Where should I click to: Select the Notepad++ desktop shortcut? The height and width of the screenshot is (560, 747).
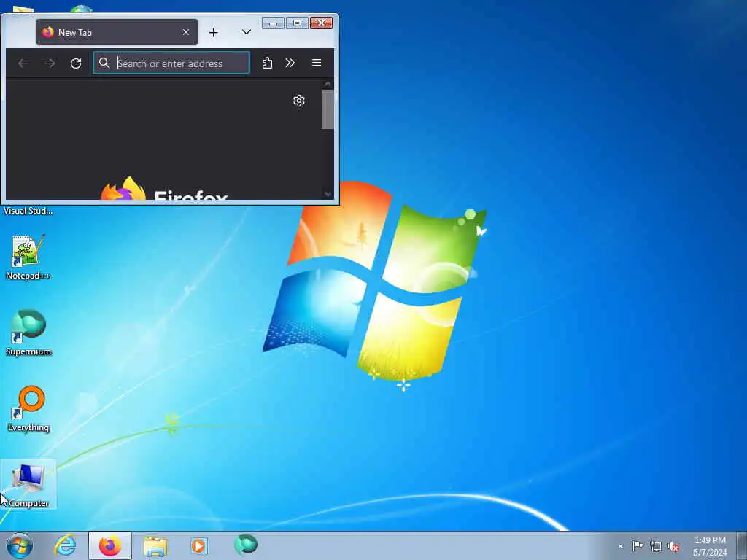pos(28,257)
